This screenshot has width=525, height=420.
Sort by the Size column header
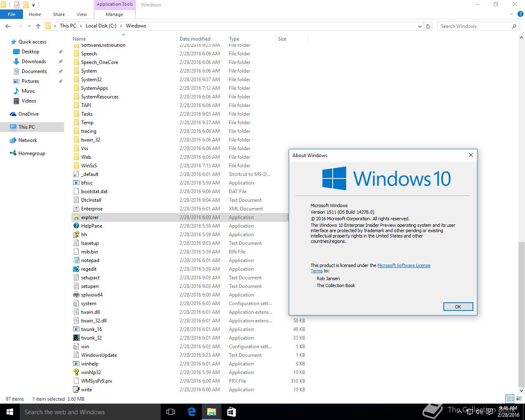(x=292, y=39)
